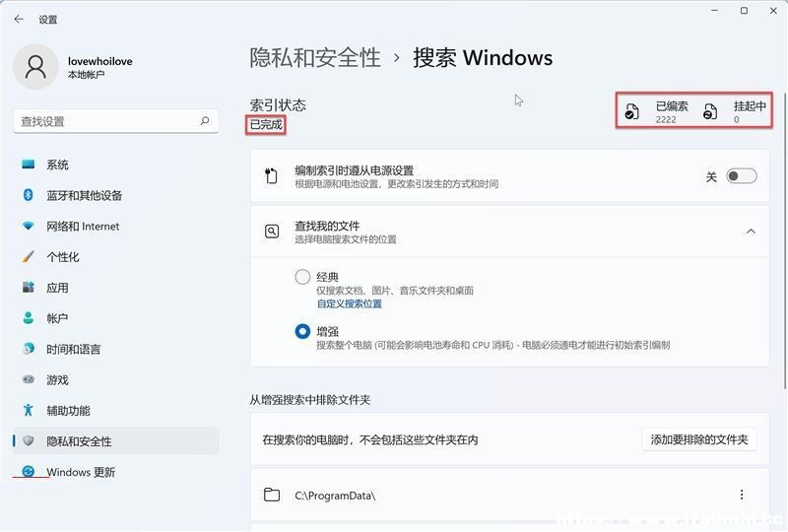The height and width of the screenshot is (532, 788).
Task: Close the 设置 window
Action: pyautogui.click(x=773, y=10)
